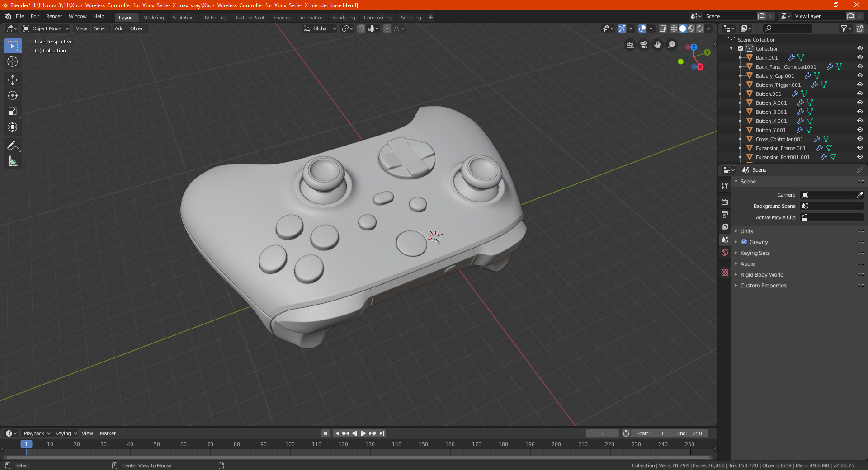Toggle viewport overlays
Image resolution: width=868 pixels, height=470 pixels.
tap(642, 28)
